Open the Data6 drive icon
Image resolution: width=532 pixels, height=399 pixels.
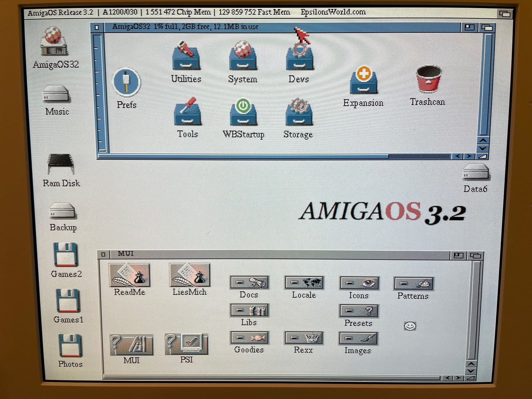click(x=476, y=172)
